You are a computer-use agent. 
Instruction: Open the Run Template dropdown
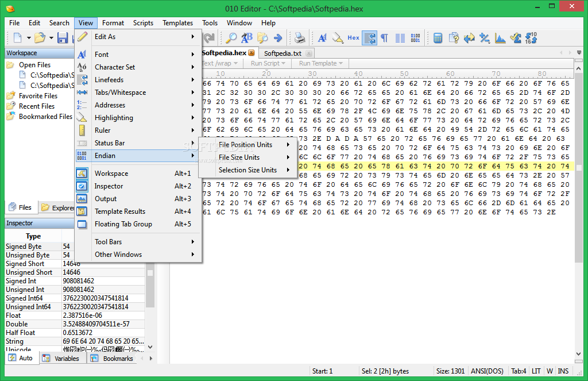click(x=320, y=63)
